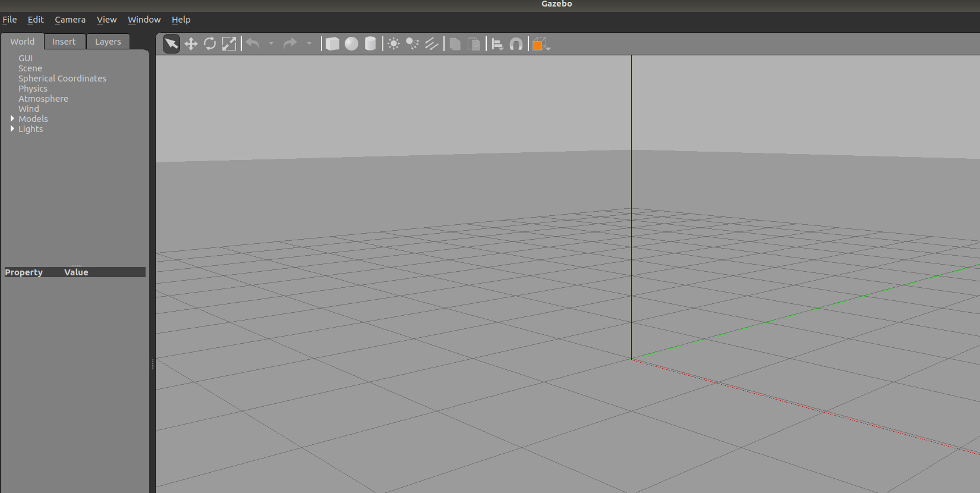Select Physics in the world tree
This screenshot has width=980, height=493.
(33, 89)
